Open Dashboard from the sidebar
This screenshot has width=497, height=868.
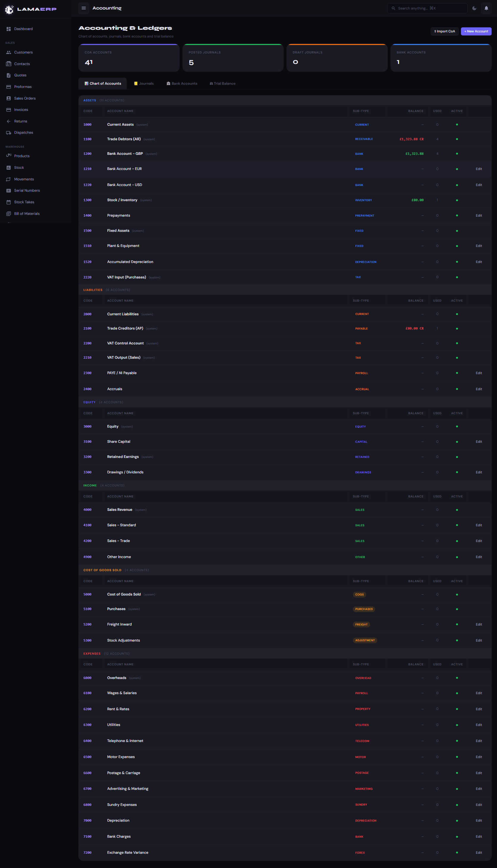click(x=23, y=29)
